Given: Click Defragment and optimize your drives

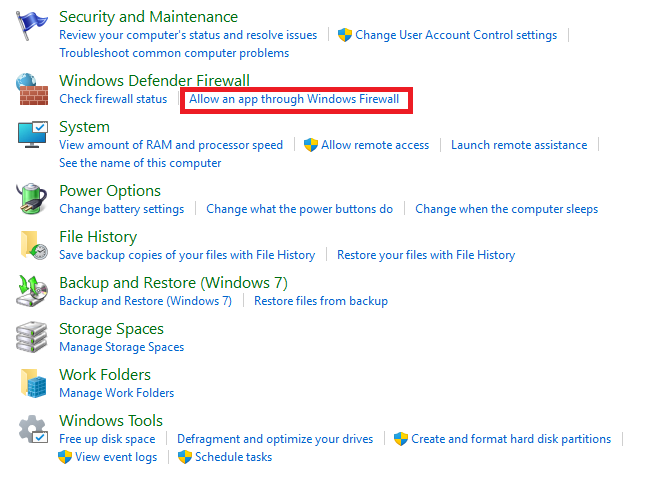Looking at the screenshot, I should pos(275,439).
